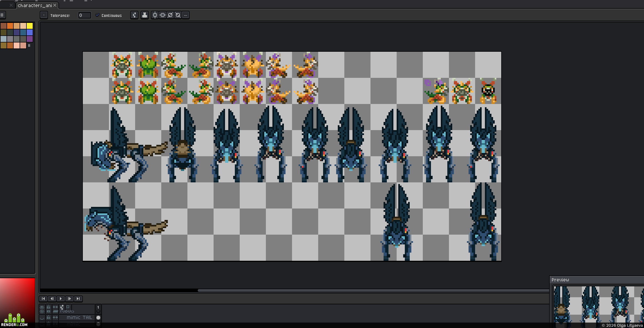644x328 pixels.
Task: Open the pixel connectivity options icon
Action: [x=134, y=15]
